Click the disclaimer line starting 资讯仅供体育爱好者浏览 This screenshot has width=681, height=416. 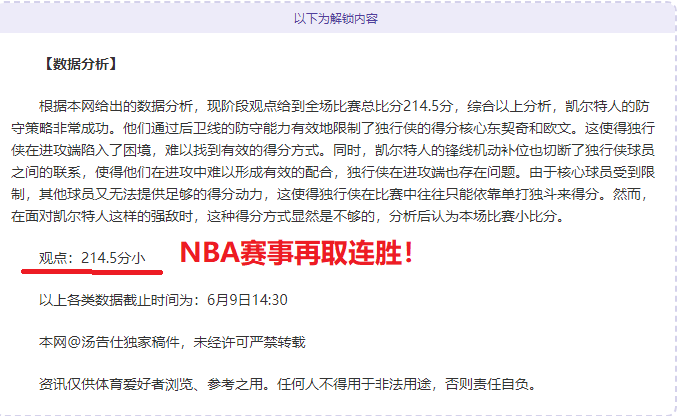coord(289,384)
